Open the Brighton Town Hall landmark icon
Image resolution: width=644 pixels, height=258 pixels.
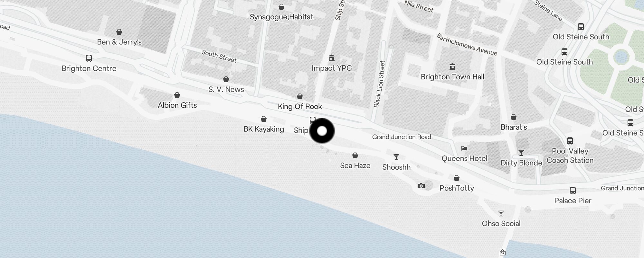pyautogui.click(x=452, y=66)
